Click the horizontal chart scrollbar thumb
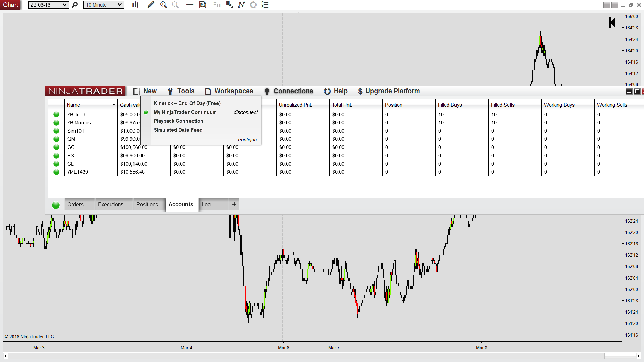This screenshot has height=362, width=644. point(620,356)
